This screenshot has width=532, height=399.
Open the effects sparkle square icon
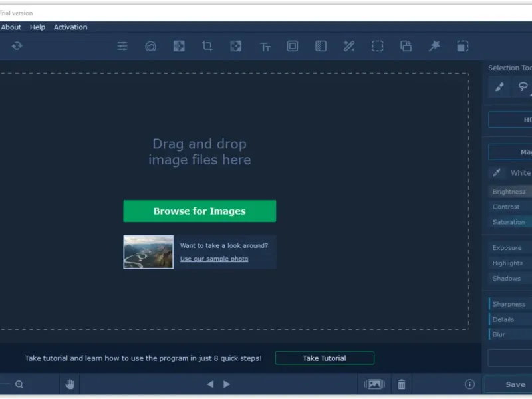pyautogui.click(x=179, y=46)
